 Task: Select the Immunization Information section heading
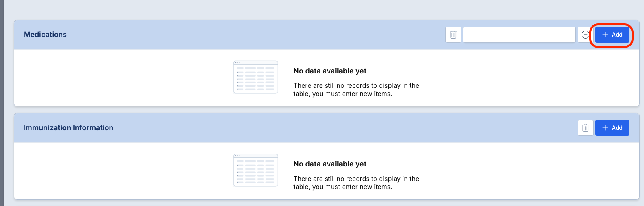(x=69, y=128)
